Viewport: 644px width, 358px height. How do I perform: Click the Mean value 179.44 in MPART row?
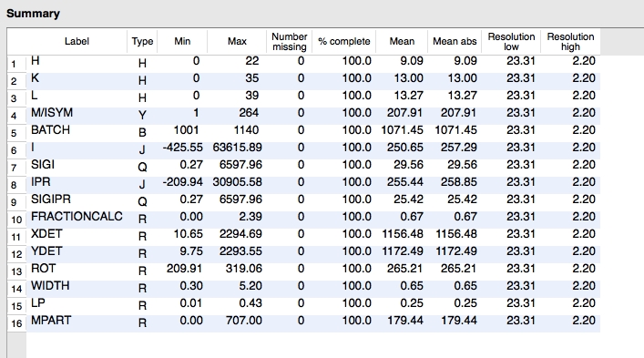click(405, 321)
